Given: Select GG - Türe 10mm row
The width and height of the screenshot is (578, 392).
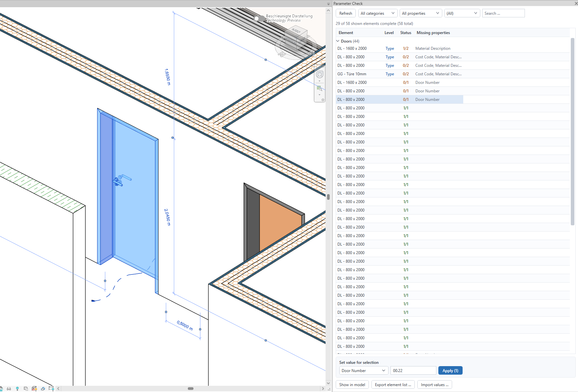Looking at the screenshot, I should (453, 74).
